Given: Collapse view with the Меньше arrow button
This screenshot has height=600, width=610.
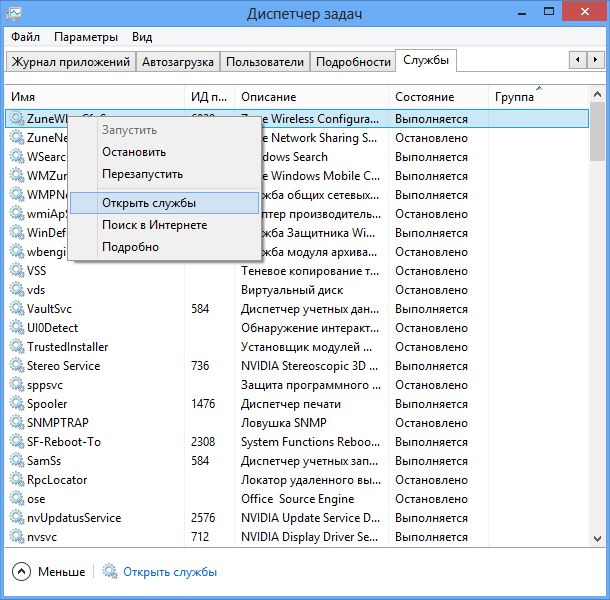Looking at the screenshot, I should (22, 572).
